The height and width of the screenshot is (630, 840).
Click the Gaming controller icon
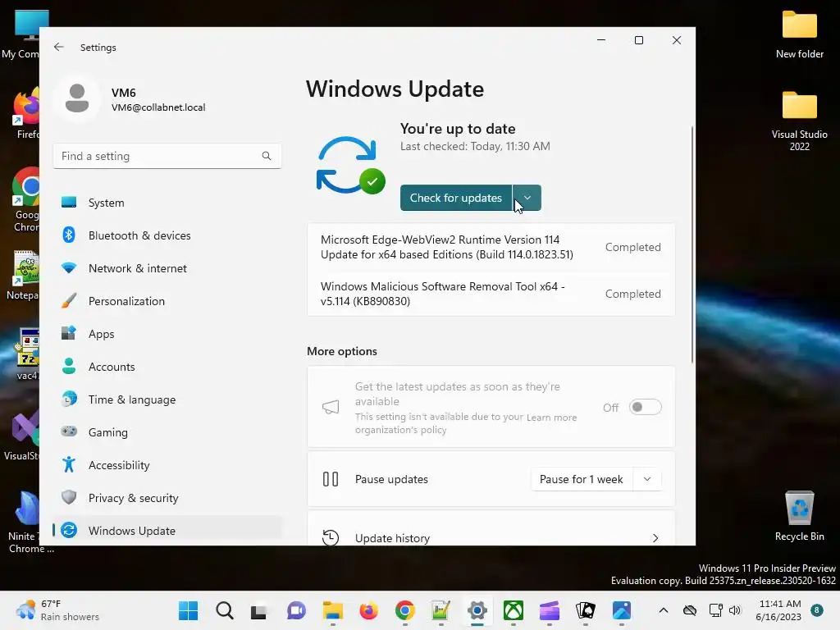pyautogui.click(x=69, y=431)
